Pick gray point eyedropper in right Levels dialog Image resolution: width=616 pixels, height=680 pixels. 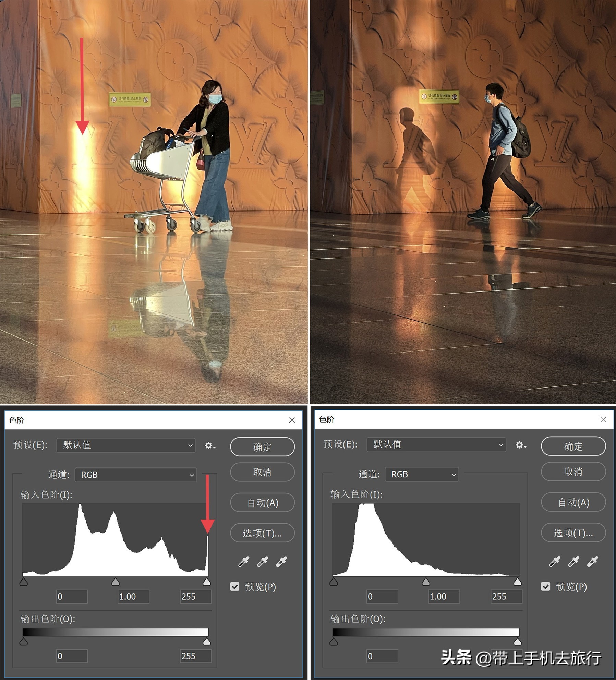click(573, 561)
